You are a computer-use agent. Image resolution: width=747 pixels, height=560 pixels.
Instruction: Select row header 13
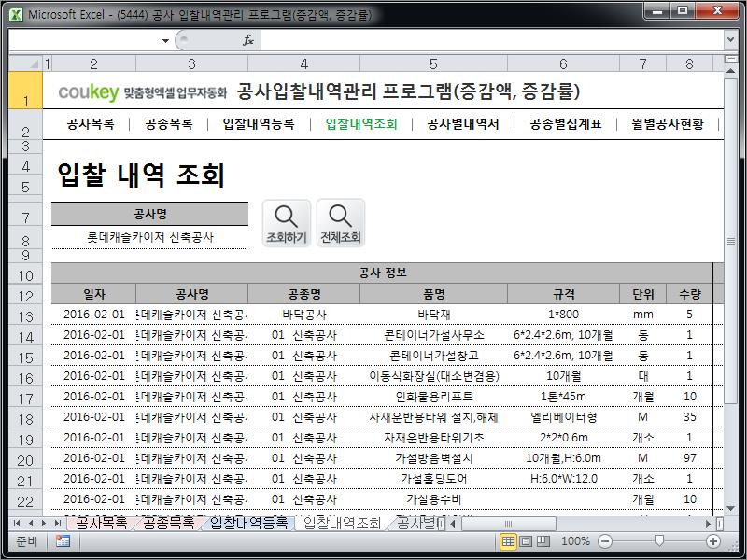tap(26, 315)
